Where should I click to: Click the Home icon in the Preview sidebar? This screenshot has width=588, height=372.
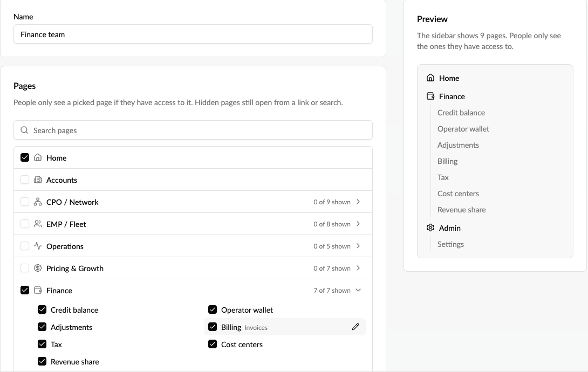[x=430, y=78]
